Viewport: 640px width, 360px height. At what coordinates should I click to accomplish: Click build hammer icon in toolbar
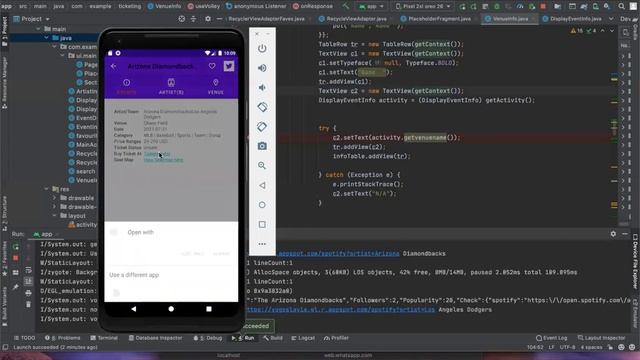tap(346, 6)
